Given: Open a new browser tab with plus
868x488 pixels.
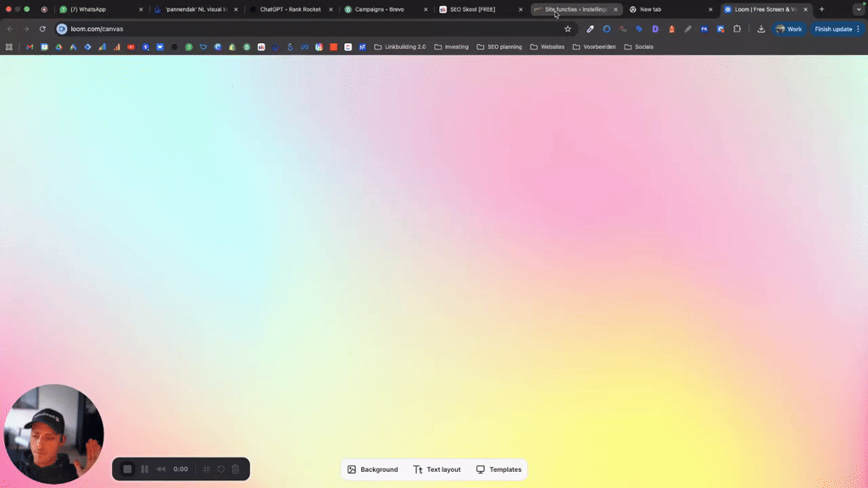Looking at the screenshot, I should pyautogui.click(x=821, y=9).
